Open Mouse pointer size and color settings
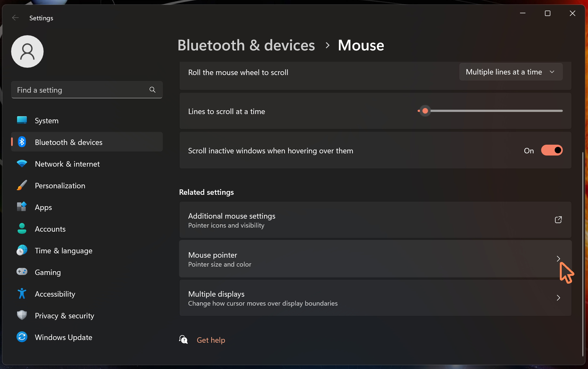The width and height of the screenshot is (588, 369). click(375, 259)
